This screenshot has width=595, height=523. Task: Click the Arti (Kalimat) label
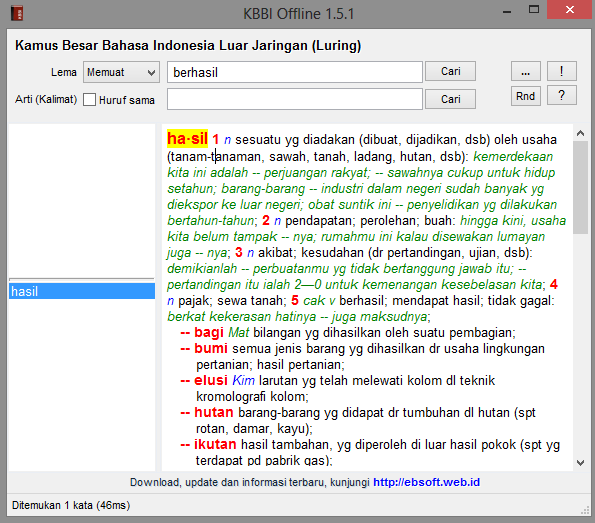tap(46, 99)
